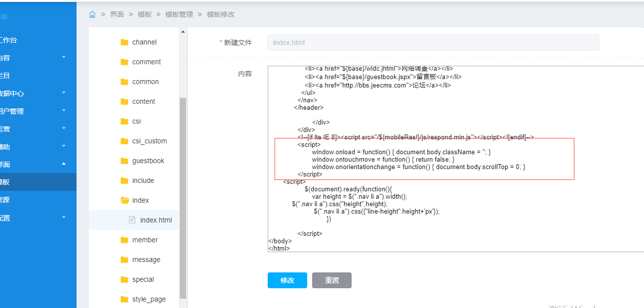Click the </body> line in code

tap(280, 241)
